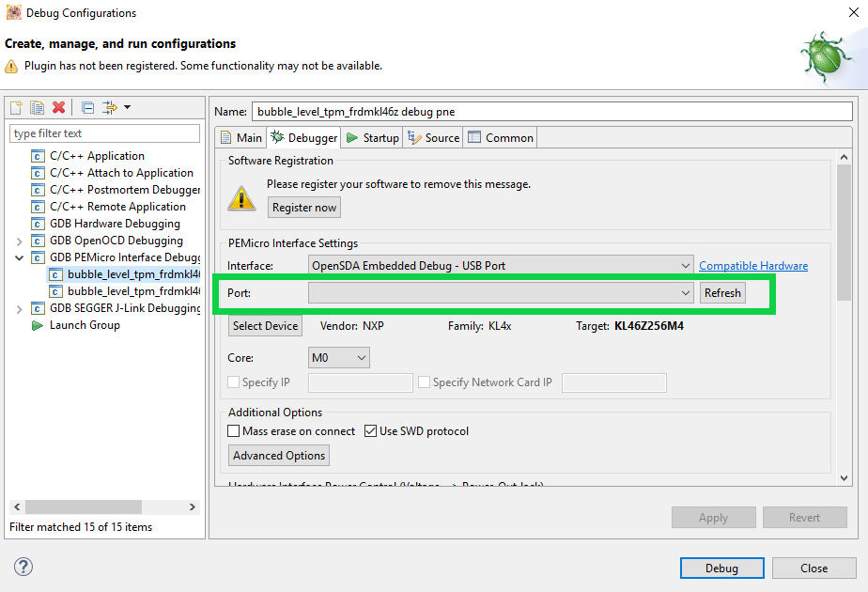Expand GDB OpenOCD Debugging node

[x=20, y=241]
